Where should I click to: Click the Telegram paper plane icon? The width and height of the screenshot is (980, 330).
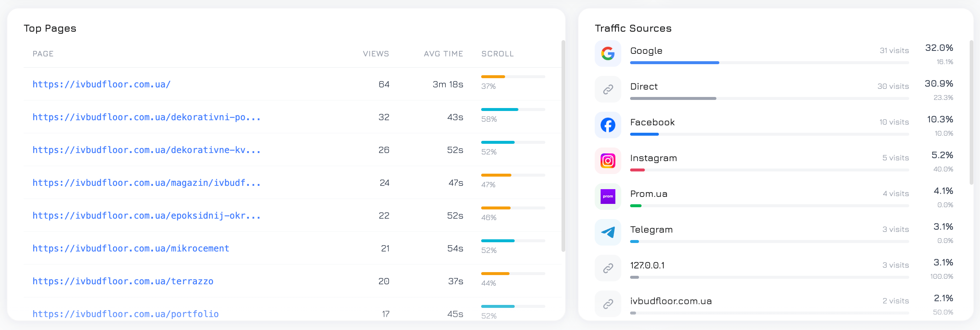(x=608, y=233)
